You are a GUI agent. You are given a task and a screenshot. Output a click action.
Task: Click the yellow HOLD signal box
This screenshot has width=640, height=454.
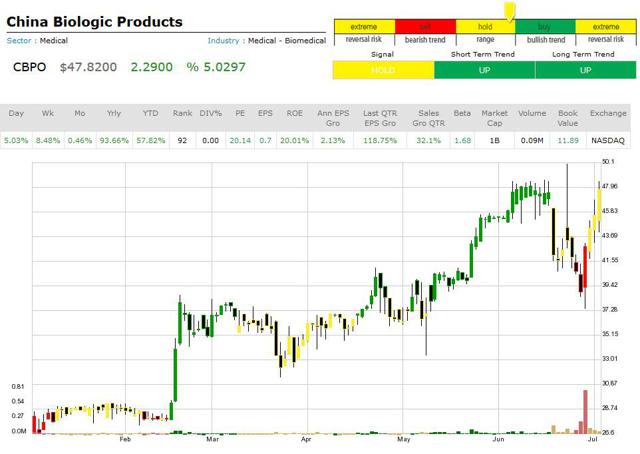click(x=383, y=70)
